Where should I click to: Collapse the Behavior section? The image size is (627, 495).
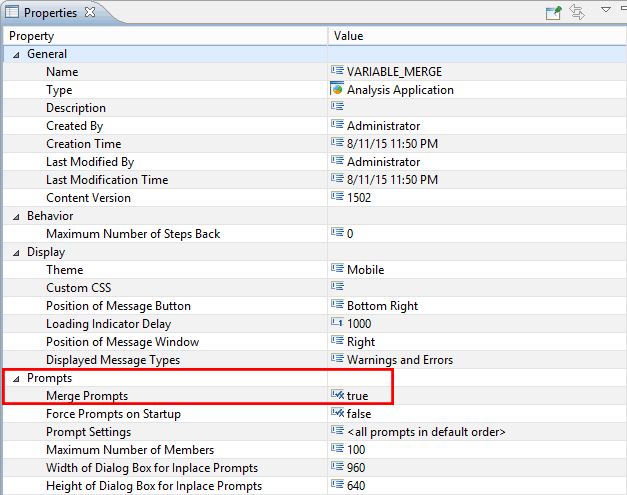point(15,216)
